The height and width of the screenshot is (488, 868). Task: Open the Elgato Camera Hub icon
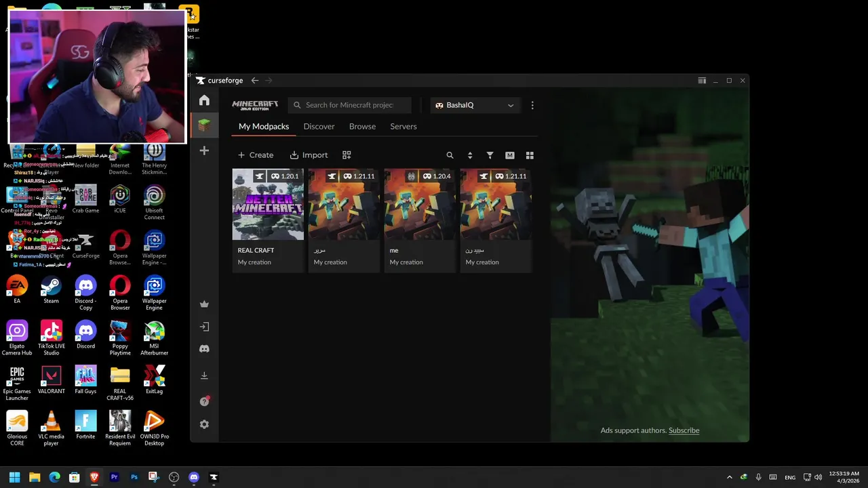pyautogui.click(x=17, y=338)
